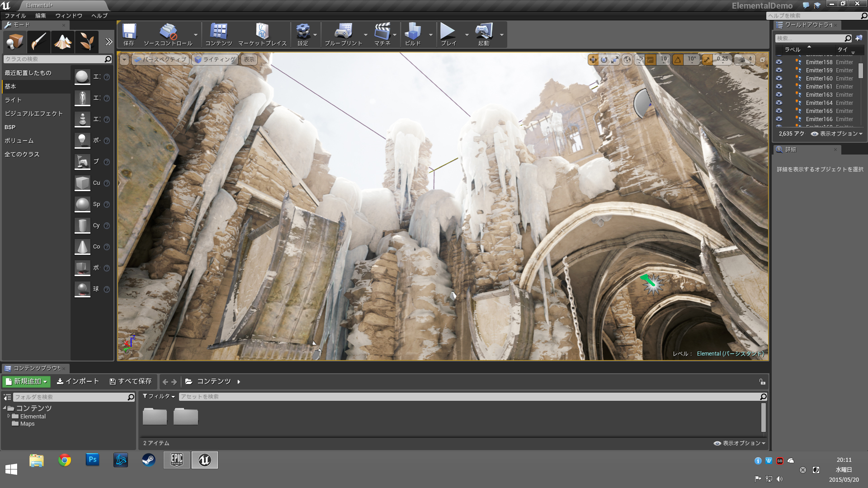Open the viewport 表示 menu
Screen dimensions: 868x488
[249, 59]
